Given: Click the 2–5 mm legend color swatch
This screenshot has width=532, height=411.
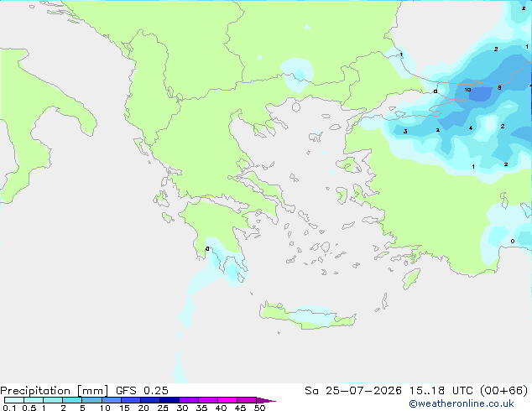Looking at the screenshot, I should coord(72,400).
